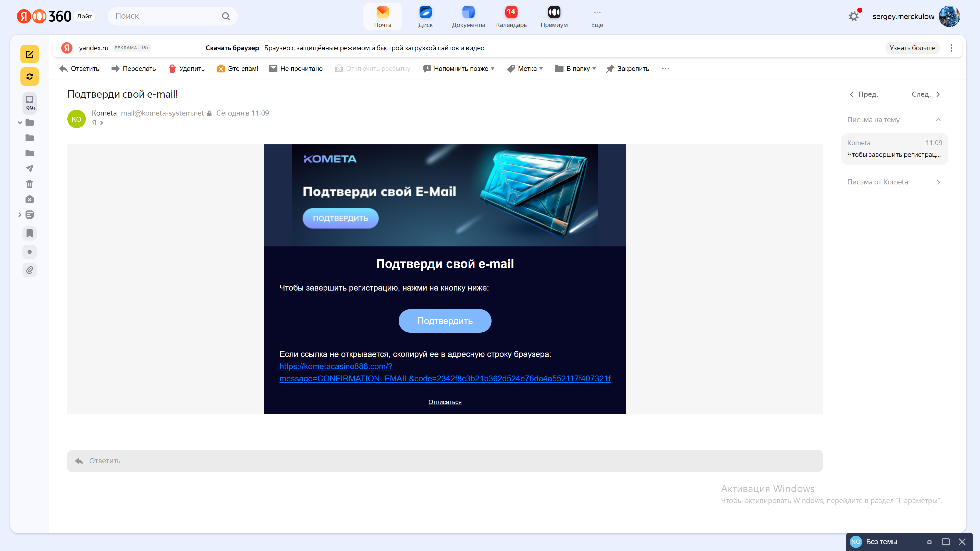Click the yellow compose new mail icon
The width and height of the screenshot is (980, 551).
pos(29,54)
